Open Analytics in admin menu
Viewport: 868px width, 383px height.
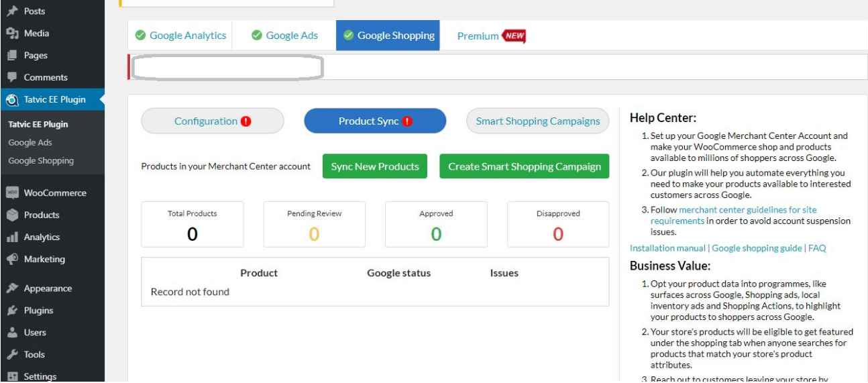[52, 237]
